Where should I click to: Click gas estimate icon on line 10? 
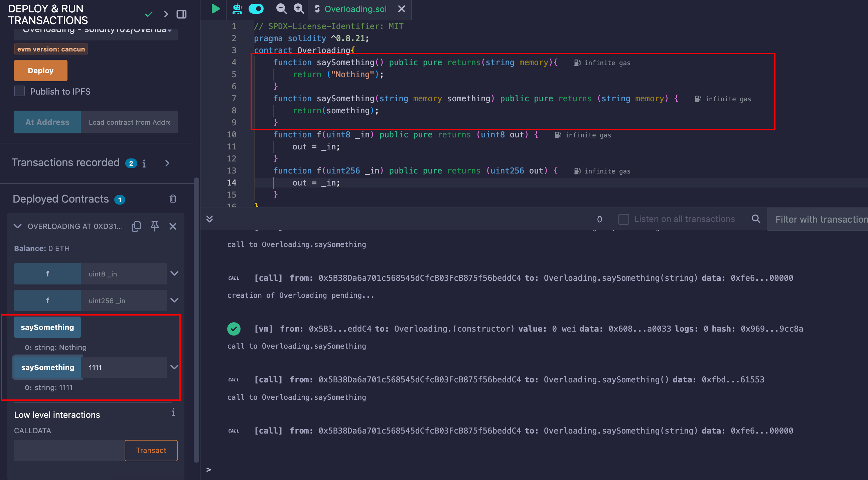(558, 135)
